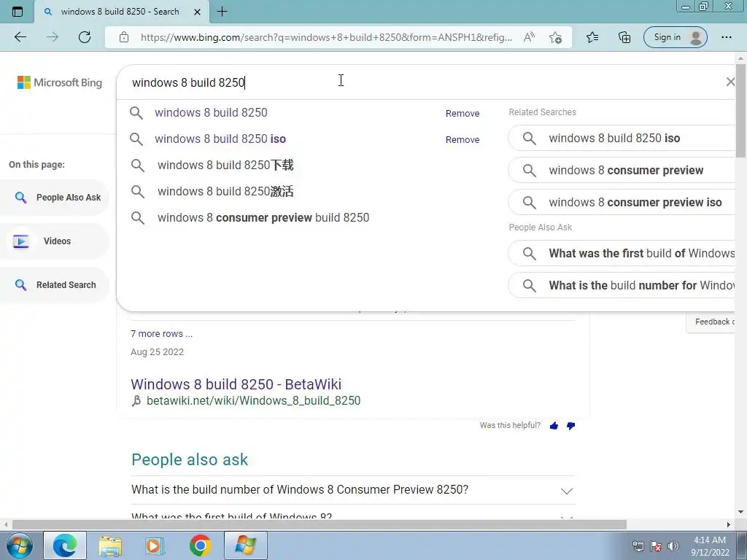Select suggestion 'windows 8 build 8250'
Screen dimensions: 747x560
[211, 113]
